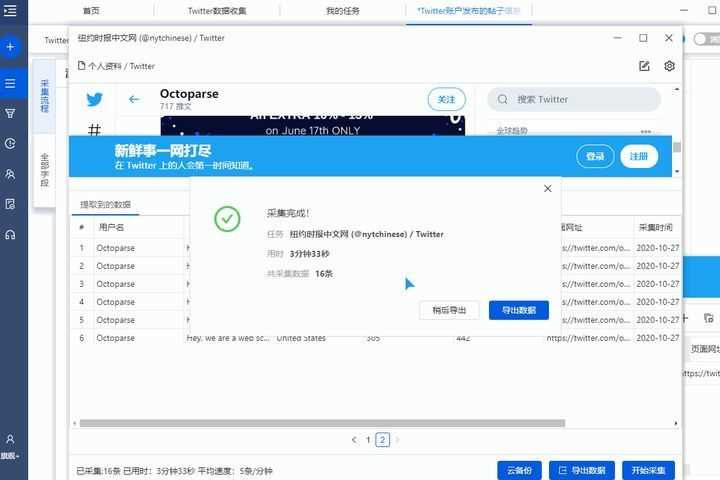Open the account profile icon at sidebar bottom
Screen dimensions: 720x480
(10, 439)
